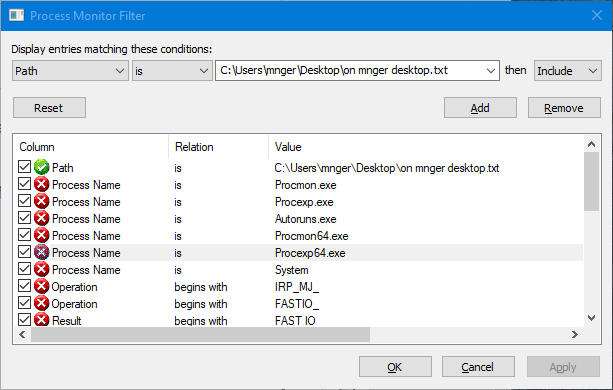Uncheck the FASTIO_ operation filter checkbox
The width and height of the screenshot is (613, 390).
(x=24, y=303)
